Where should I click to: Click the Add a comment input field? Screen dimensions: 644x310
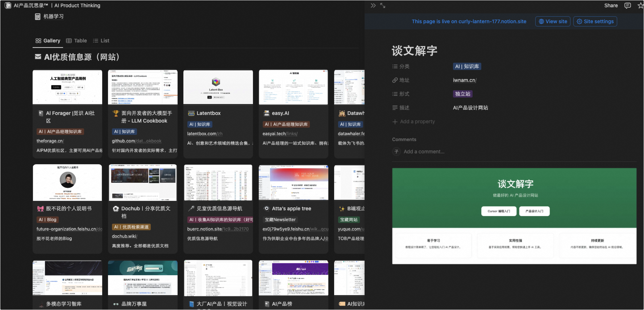pyautogui.click(x=424, y=152)
